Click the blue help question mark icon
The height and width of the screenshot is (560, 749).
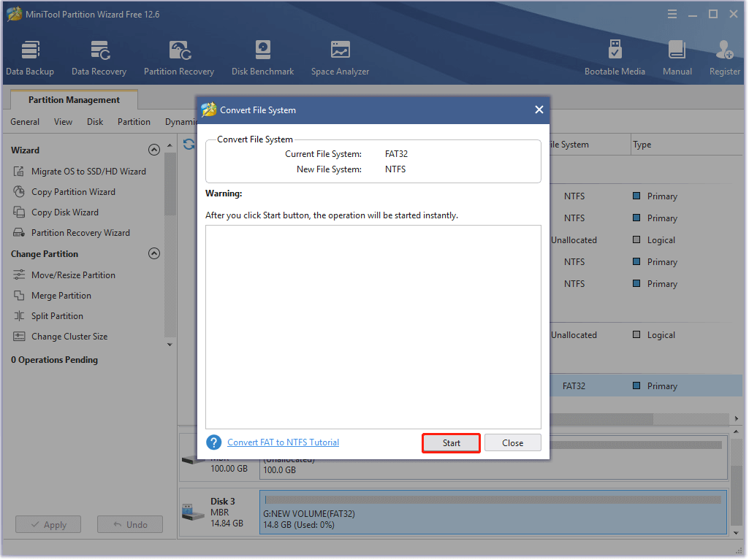(214, 443)
